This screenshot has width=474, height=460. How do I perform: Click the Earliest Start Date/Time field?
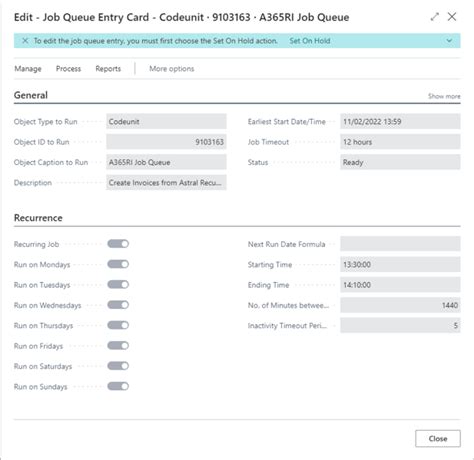[x=400, y=121]
